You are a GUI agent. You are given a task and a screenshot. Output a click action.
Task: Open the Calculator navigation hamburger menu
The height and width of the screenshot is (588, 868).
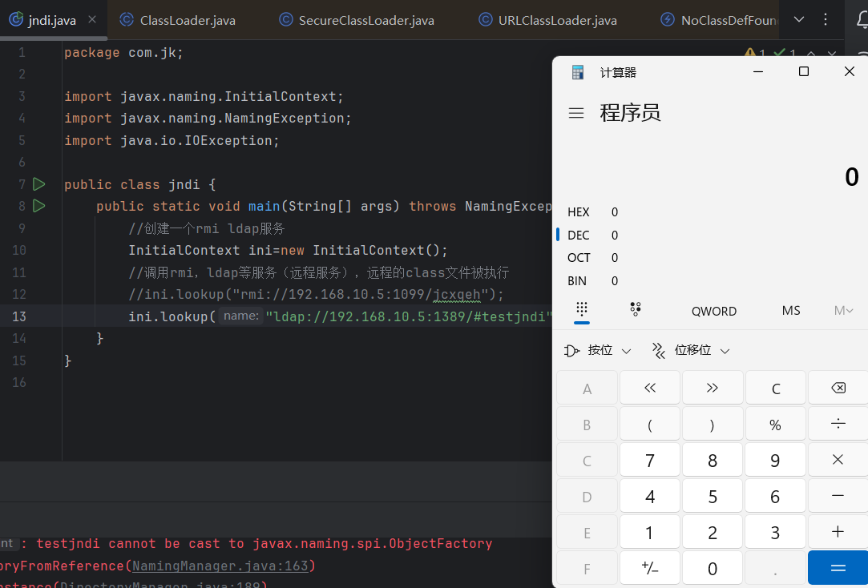click(x=576, y=114)
